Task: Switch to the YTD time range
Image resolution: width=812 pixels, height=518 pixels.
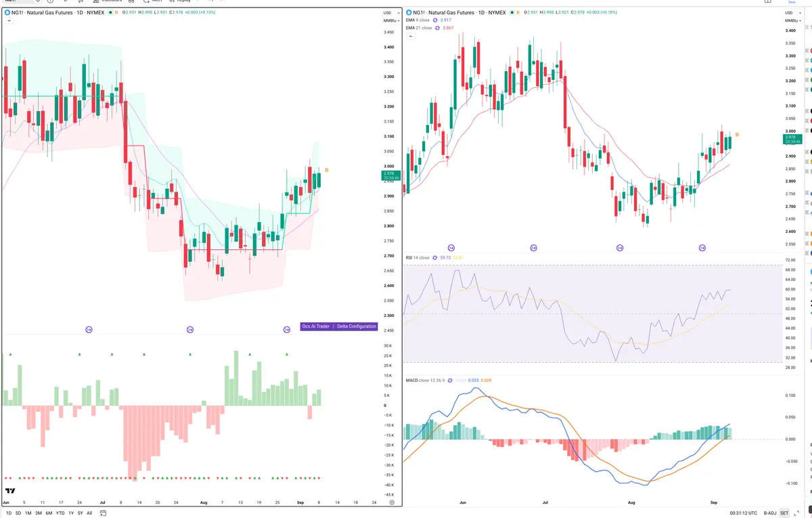Action: [60, 513]
